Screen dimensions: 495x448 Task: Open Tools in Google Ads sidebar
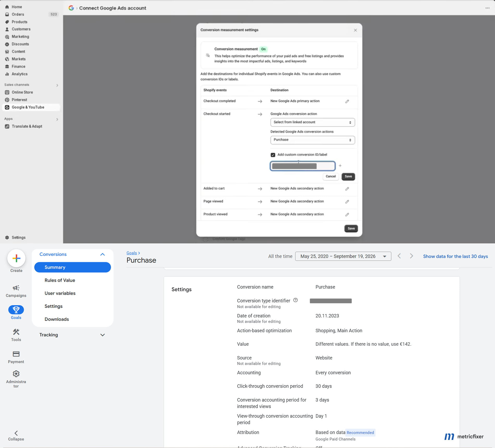pos(16,335)
